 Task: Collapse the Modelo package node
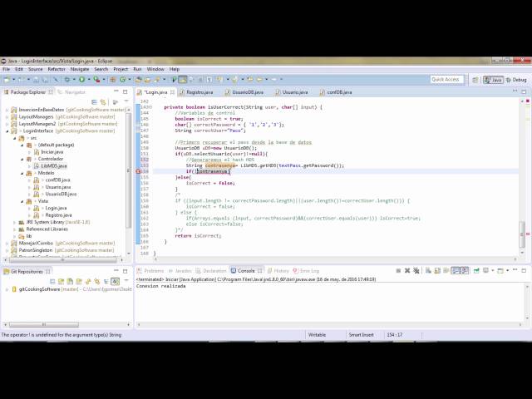click(22, 173)
